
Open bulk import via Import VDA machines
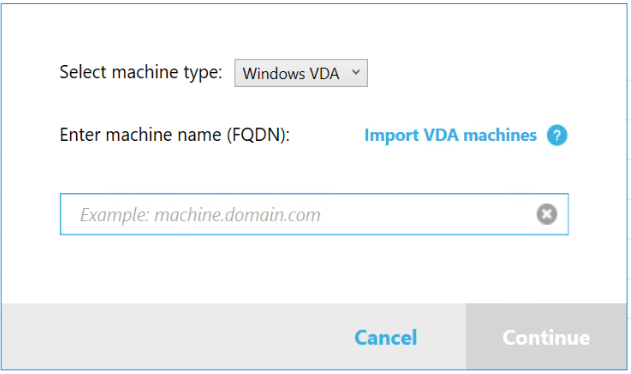pyautogui.click(x=450, y=135)
